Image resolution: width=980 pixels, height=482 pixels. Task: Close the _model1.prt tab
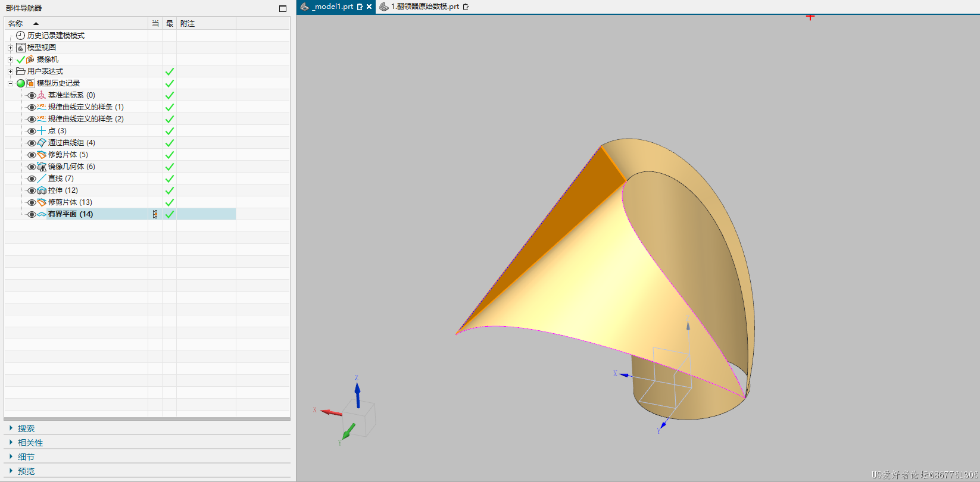(x=369, y=7)
